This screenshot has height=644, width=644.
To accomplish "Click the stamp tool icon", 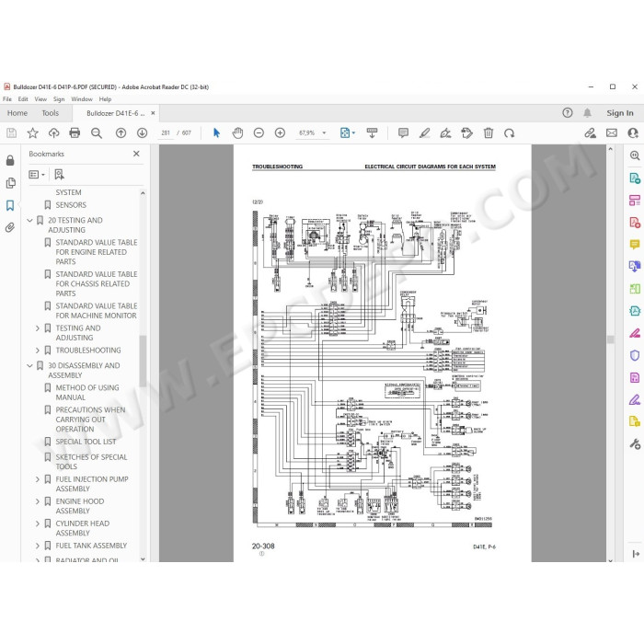I will (x=467, y=133).
